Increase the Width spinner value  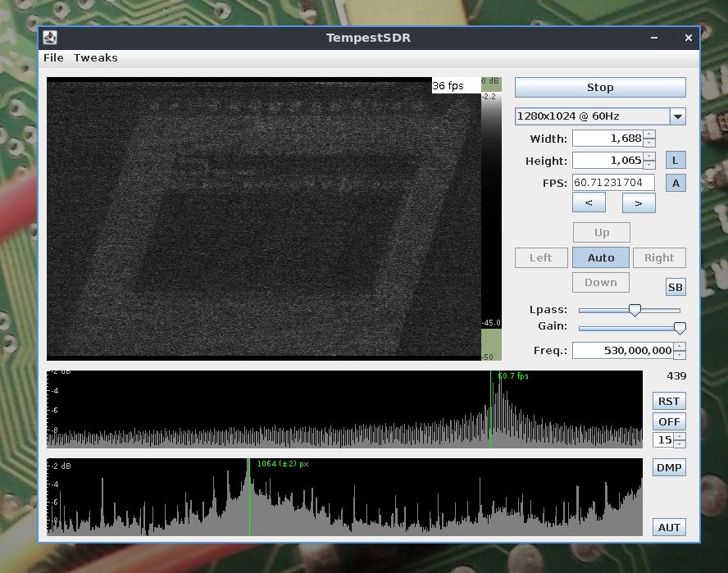649,134
